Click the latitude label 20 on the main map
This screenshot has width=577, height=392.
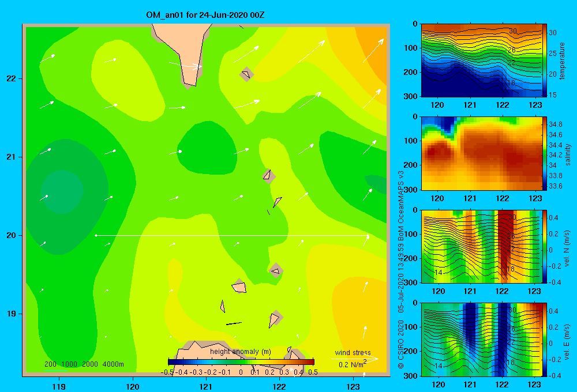tap(11, 235)
